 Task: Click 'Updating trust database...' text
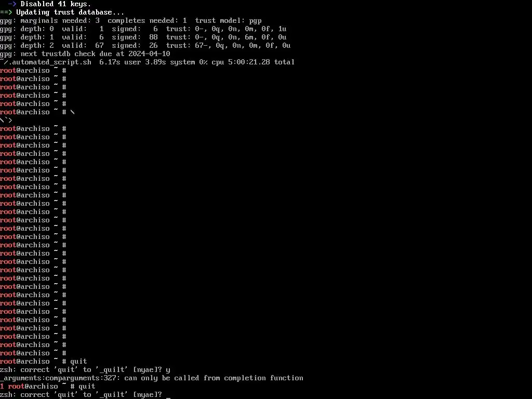[x=70, y=12]
